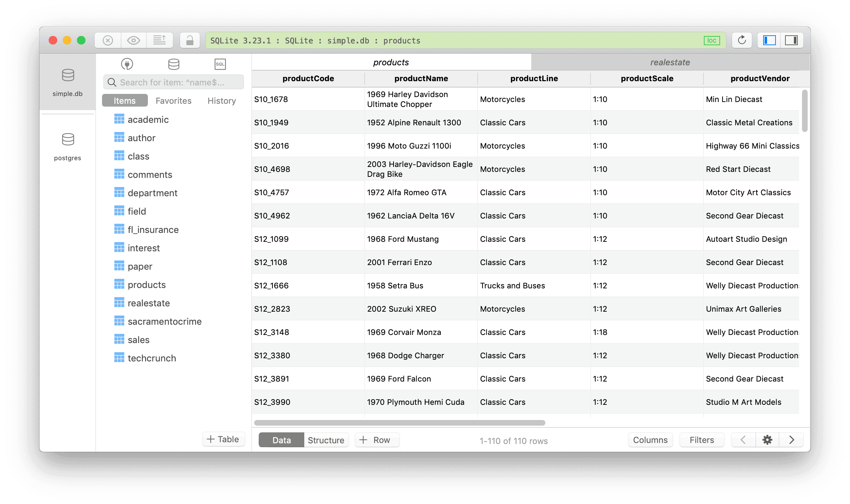
Task: Go to previous page arrow
Action: [743, 440]
